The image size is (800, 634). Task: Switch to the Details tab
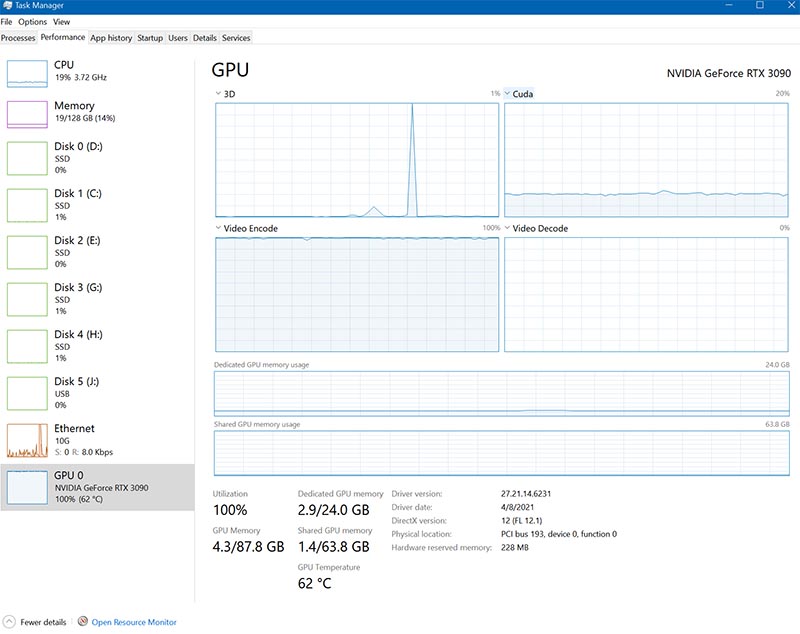pos(205,38)
